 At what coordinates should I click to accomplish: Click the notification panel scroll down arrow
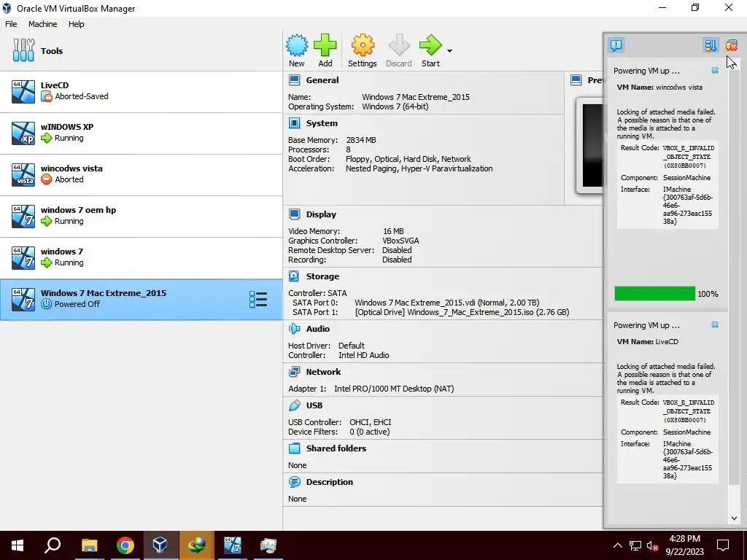734,518
